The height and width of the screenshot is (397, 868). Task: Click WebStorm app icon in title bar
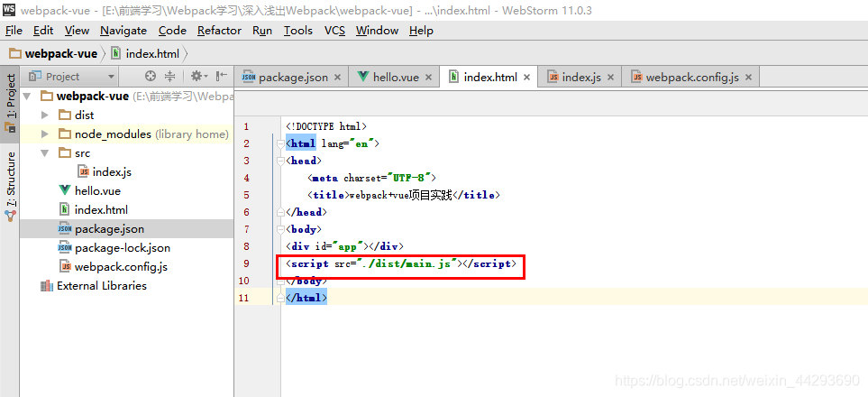pyautogui.click(x=9, y=9)
